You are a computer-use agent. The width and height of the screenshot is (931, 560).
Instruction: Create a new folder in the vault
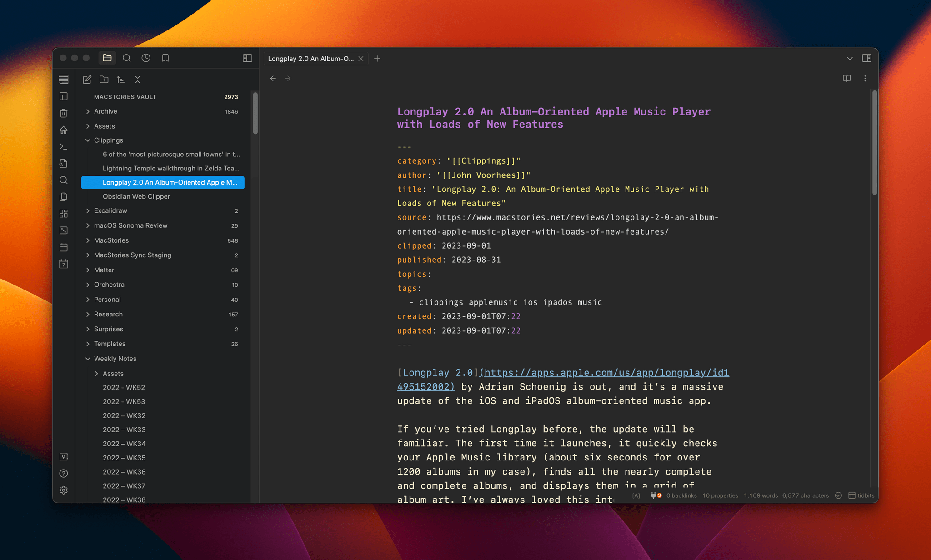tap(104, 80)
